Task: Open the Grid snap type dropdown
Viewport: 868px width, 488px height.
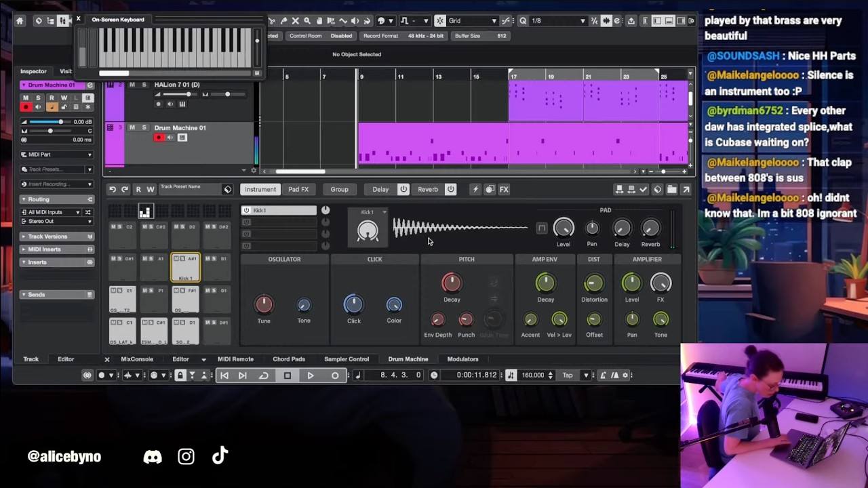Action: pos(472,21)
